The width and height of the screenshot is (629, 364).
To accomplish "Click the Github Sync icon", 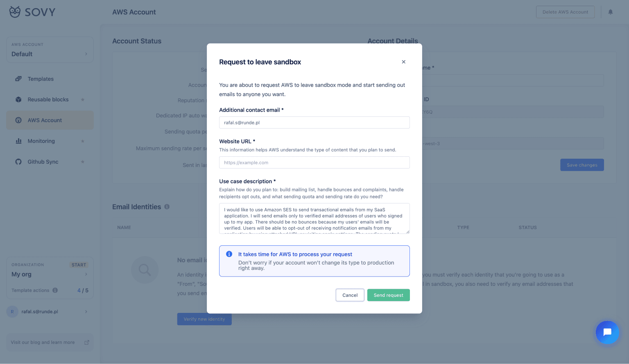I will click(18, 162).
